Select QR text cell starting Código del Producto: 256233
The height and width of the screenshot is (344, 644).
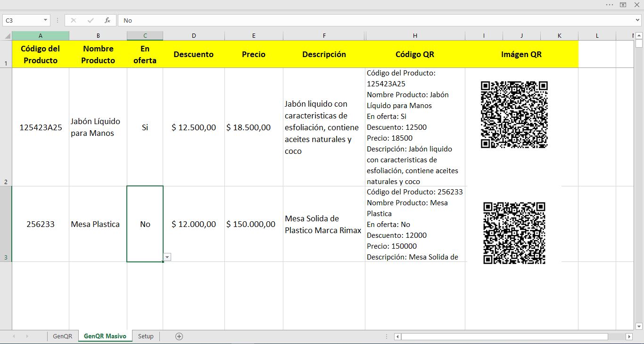pos(415,224)
